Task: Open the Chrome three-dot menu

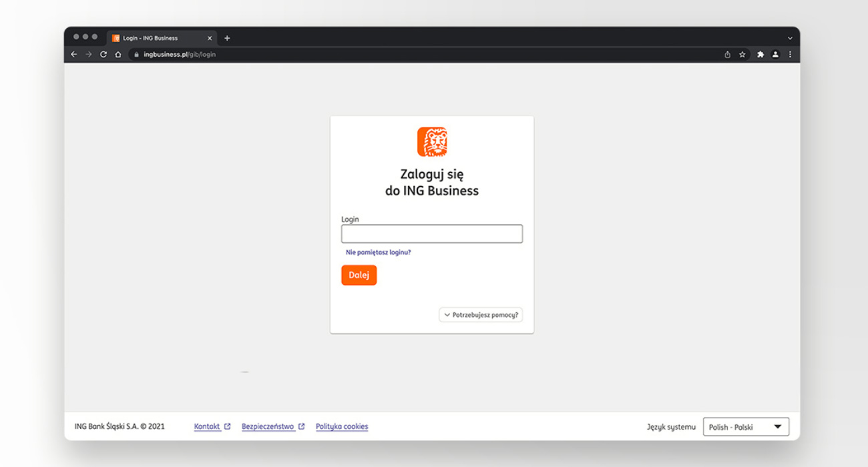Action: [x=790, y=55]
